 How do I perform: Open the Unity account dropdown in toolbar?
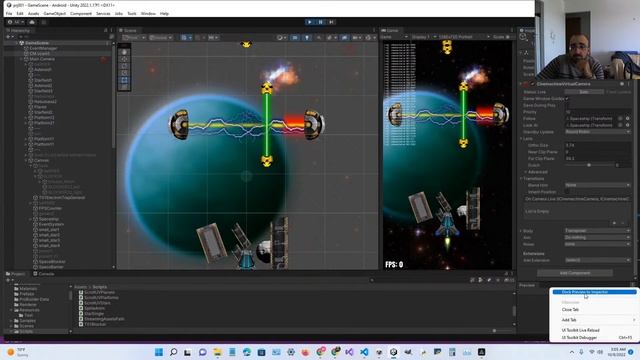(16, 22)
